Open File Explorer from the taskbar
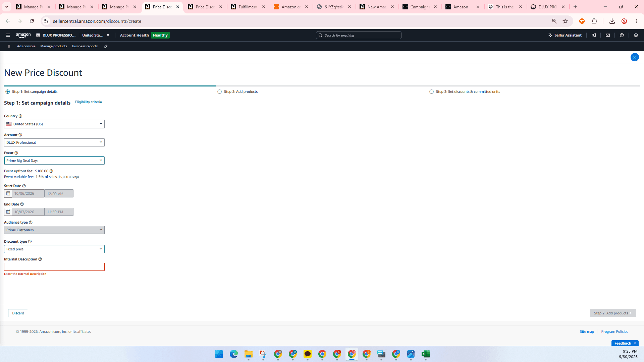This screenshot has height=362, width=644. coord(249,354)
